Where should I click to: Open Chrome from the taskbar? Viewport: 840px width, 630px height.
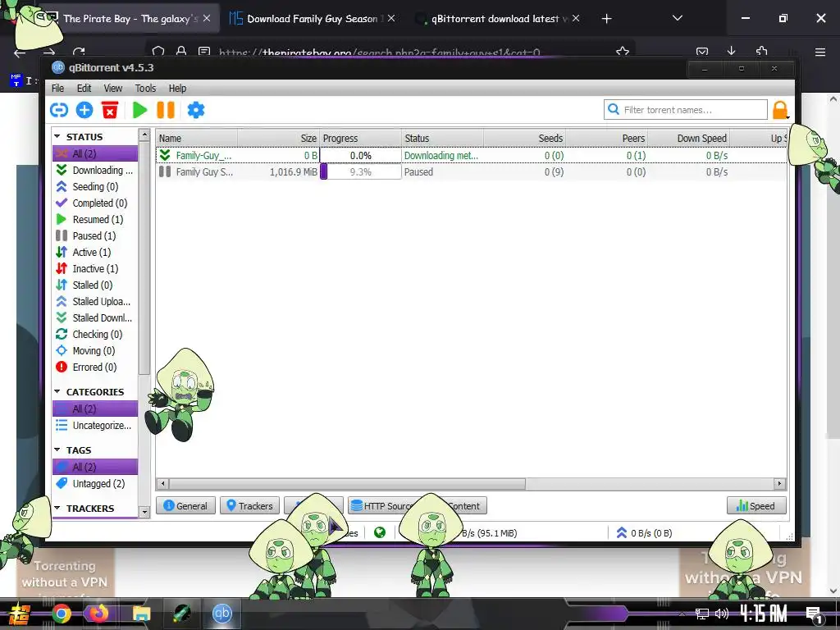click(61, 614)
